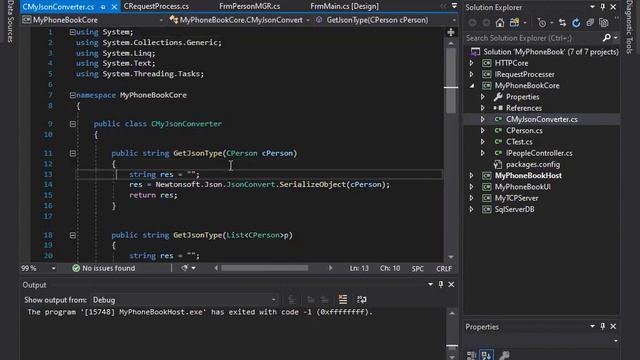640x360 pixels.
Task: Select MyTCPServer project
Action: coord(516,198)
